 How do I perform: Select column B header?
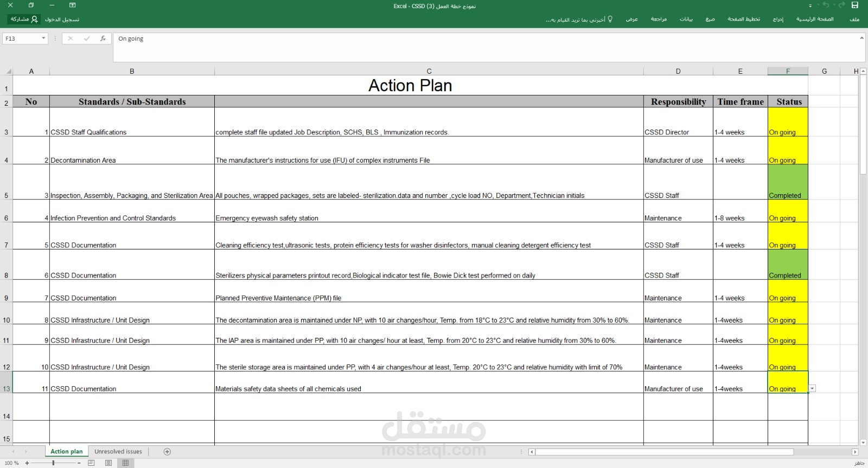tap(132, 71)
